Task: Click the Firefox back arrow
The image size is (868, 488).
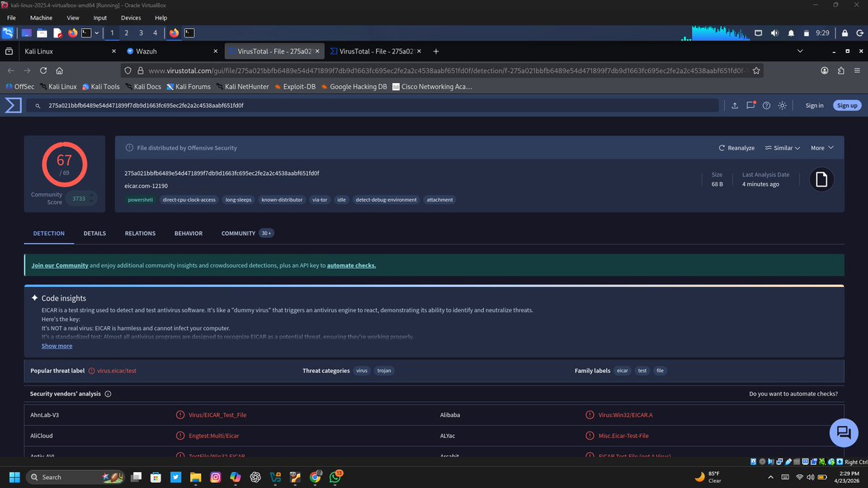Action: point(11,71)
